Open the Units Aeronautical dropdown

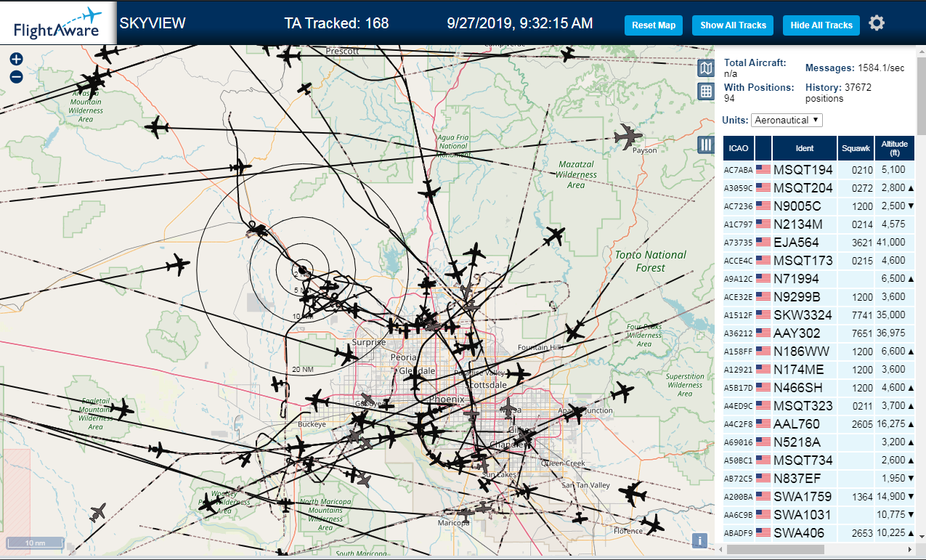(x=787, y=120)
